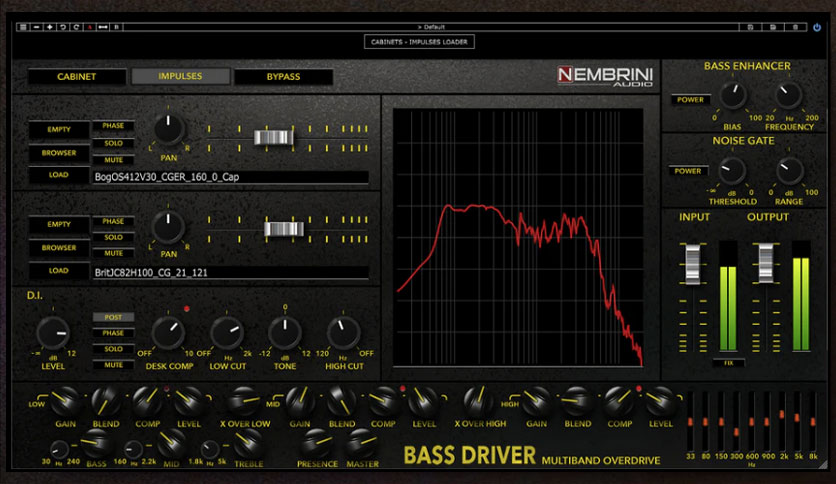Image resolution: width=836 pixels, height=484 pixels.
Task: Click the MASTER knob
Action: tap(362, 443)
